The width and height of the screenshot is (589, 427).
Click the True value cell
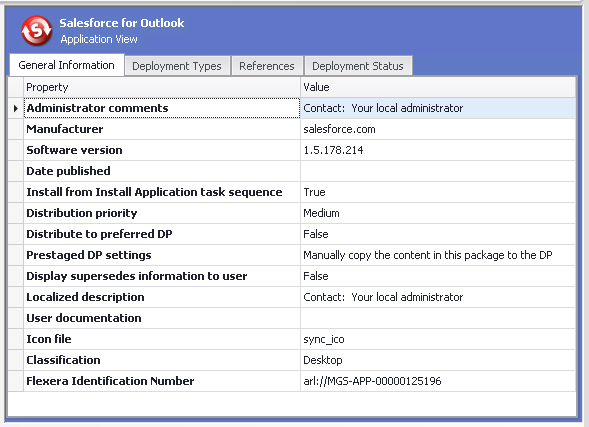pyautogui.click(x=438, y=192)
